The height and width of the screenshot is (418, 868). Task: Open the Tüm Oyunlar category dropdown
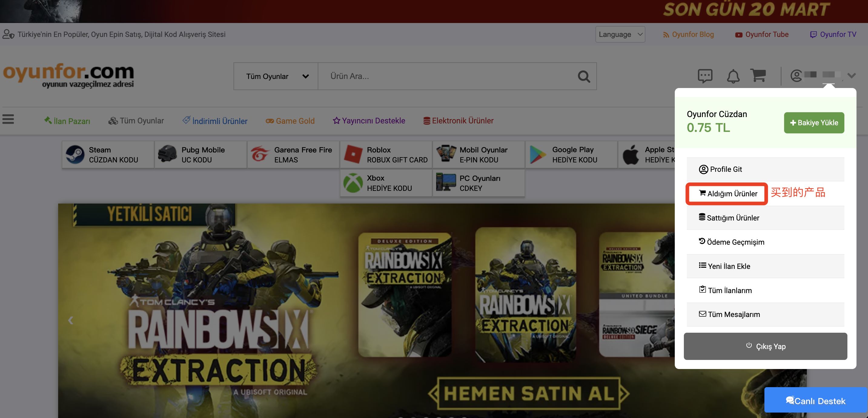point(276,77)
